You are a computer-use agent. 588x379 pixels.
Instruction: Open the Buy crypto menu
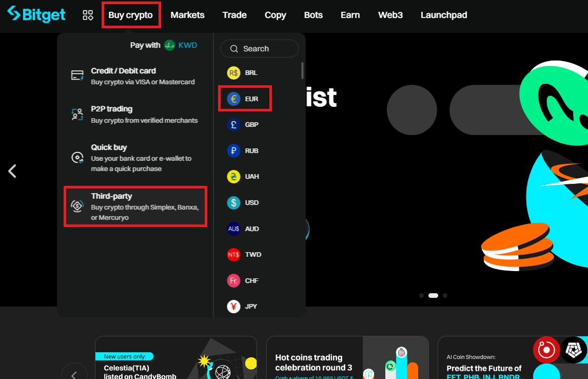tap(130, 15)
